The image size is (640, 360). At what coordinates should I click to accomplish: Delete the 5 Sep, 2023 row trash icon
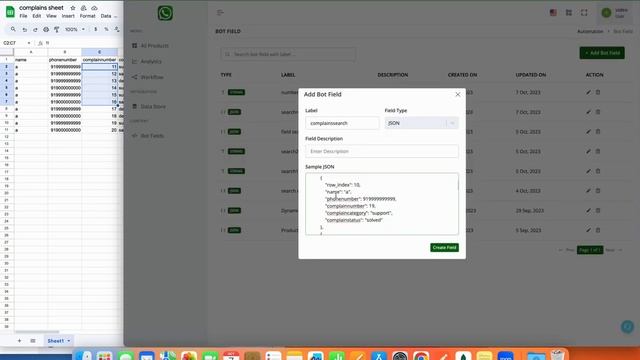click(598, 230)
